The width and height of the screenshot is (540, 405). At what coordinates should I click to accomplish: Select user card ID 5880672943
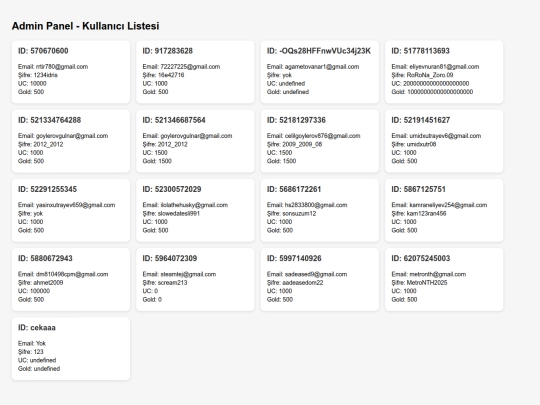pyautogui.click(x=71, y=280)
